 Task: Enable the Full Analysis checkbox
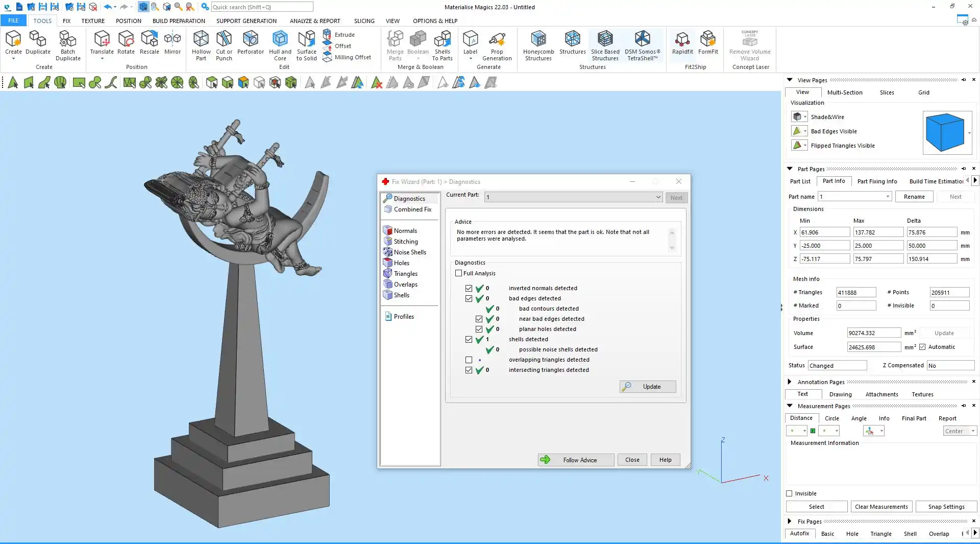click(x=458, y=273)
